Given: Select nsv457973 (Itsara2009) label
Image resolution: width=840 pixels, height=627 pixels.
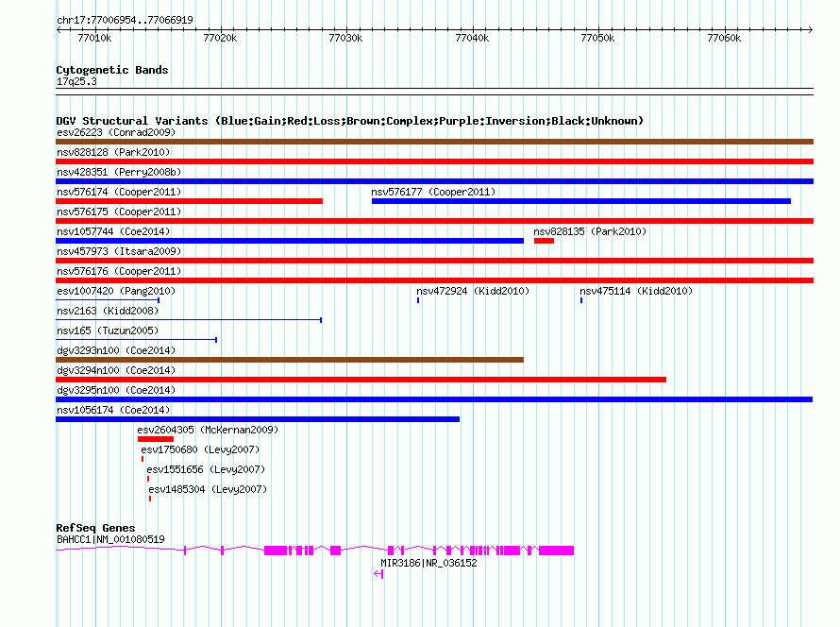Looking at the screenshot, I should point(119,251).
